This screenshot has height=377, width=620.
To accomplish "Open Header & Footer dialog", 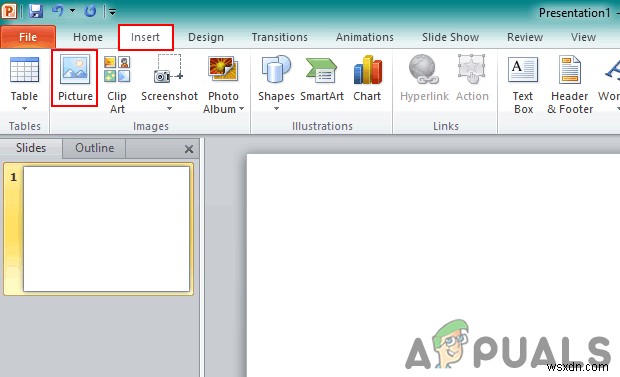I will [570, 85].
